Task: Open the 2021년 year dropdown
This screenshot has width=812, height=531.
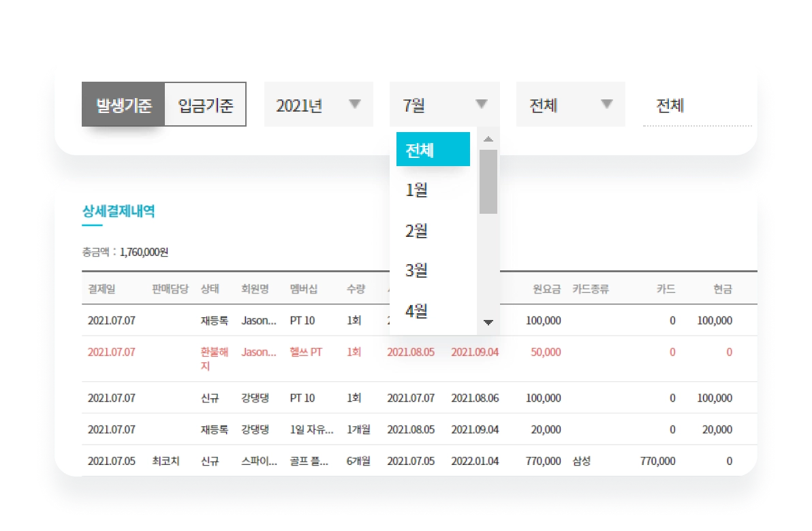Action: point(319,104)
